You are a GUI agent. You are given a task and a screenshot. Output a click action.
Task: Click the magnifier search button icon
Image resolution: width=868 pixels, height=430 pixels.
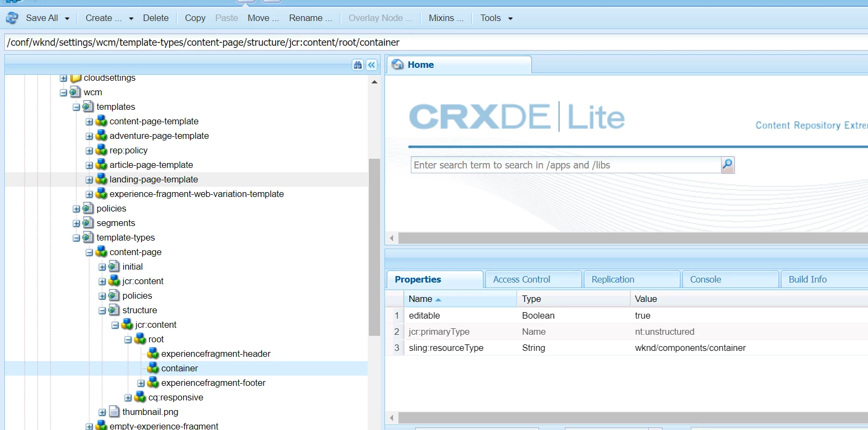click(727, 164)
